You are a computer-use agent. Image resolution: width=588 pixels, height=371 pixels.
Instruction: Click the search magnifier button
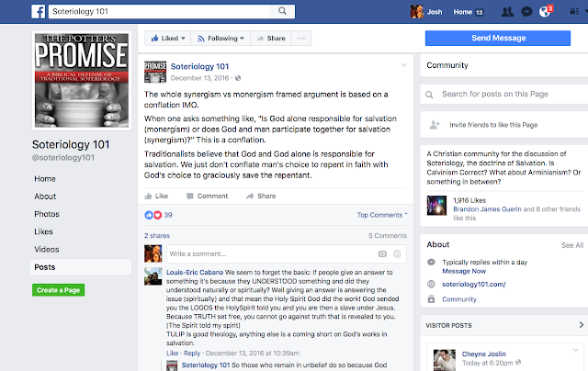coord(282,11)
